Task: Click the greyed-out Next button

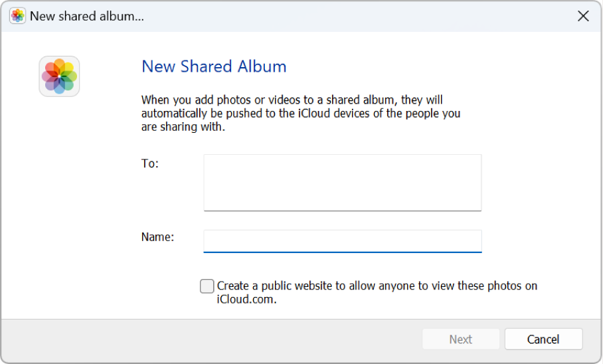Action: 460,339
